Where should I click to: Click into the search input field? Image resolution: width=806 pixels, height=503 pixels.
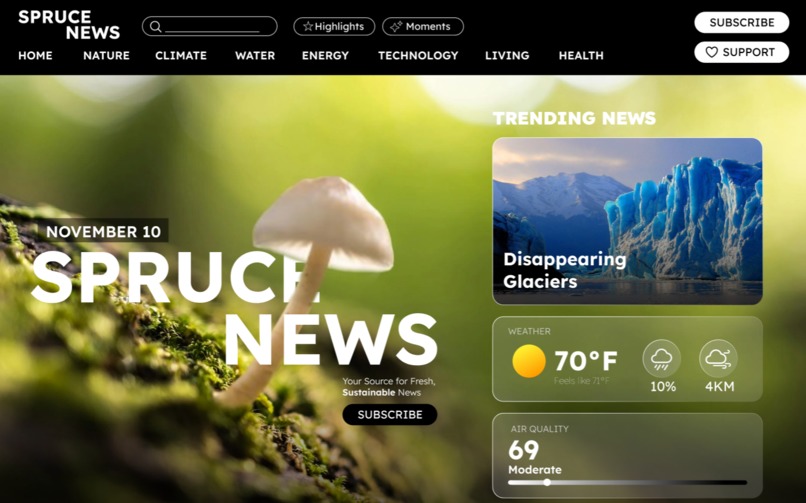[x=210, y=27]
